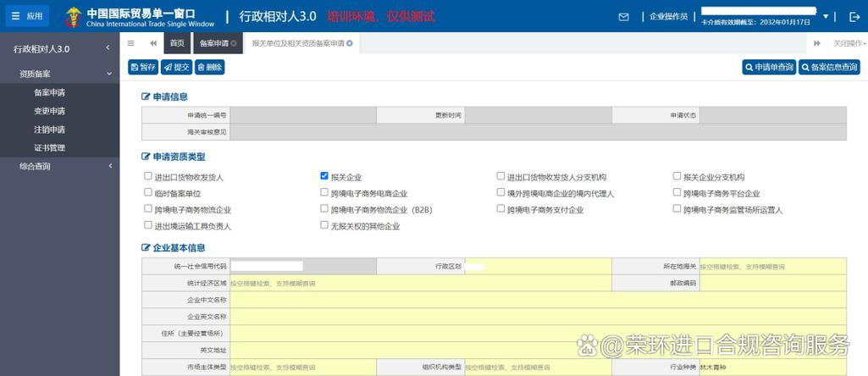Check 进出境运输工具负责人 checkbox
This screenshot has height=376, width=868.
148,224
